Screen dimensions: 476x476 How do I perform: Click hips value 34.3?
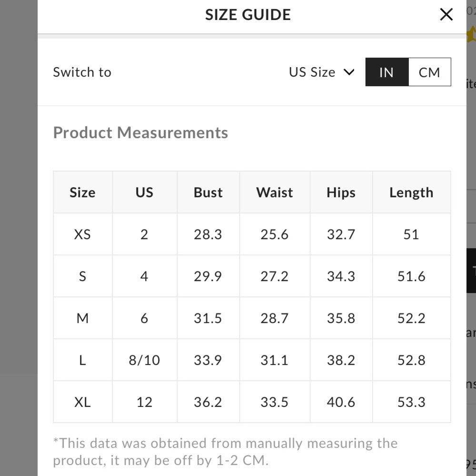tap(341, 276)
